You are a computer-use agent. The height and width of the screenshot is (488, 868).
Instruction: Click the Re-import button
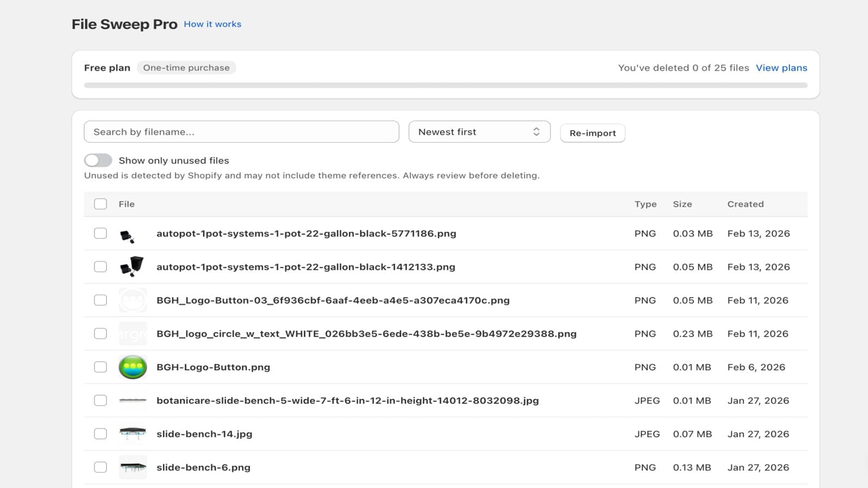pyautogui.click(x=592, y=133)
